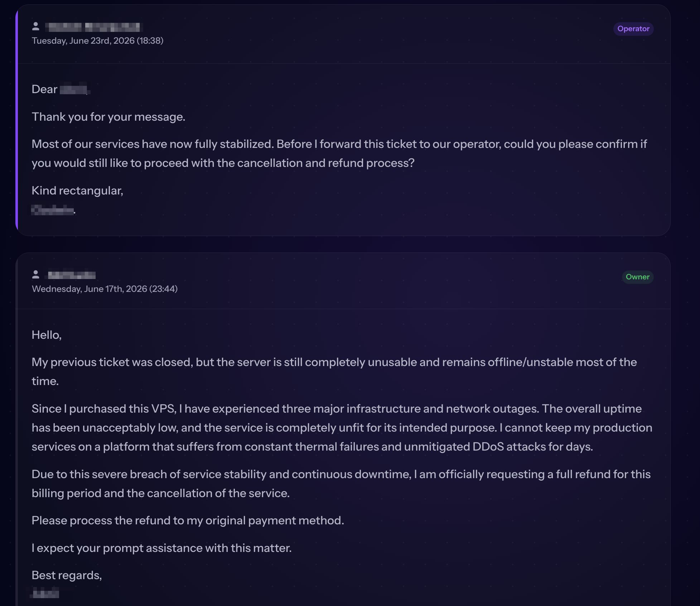
Task: Click the purple Operator badge
Action: coord(633,29)
